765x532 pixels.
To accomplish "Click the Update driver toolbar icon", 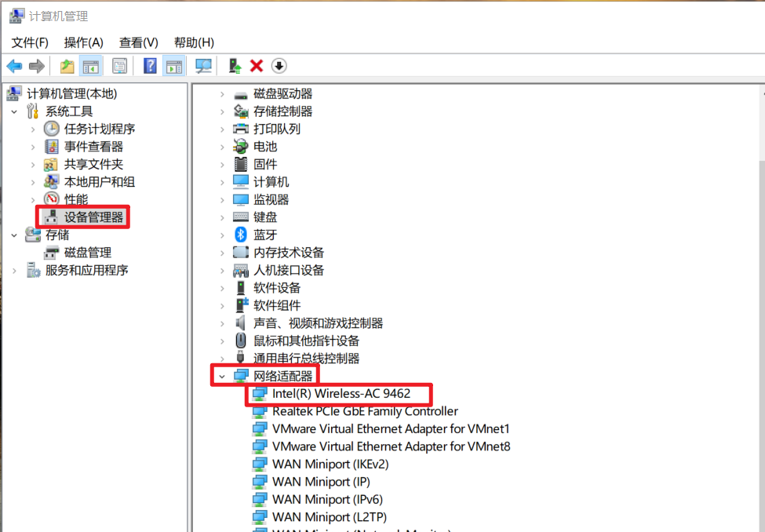I will coord(235,66).
